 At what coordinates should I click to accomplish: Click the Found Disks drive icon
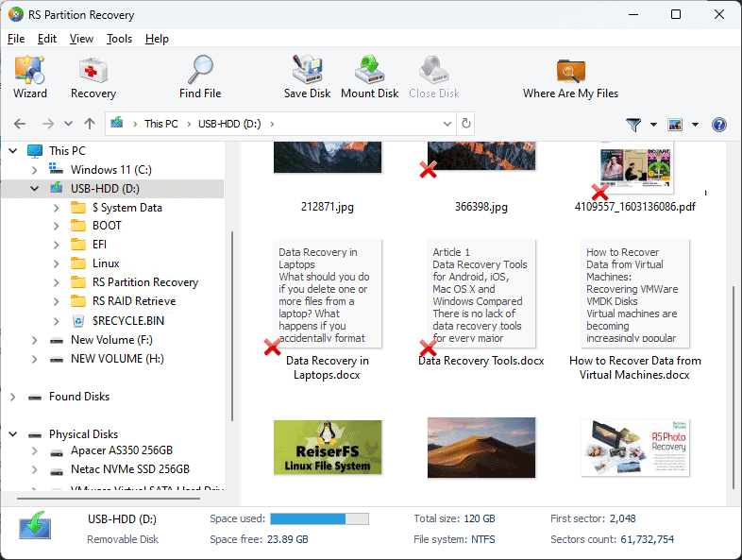click(x=35, y=397)
